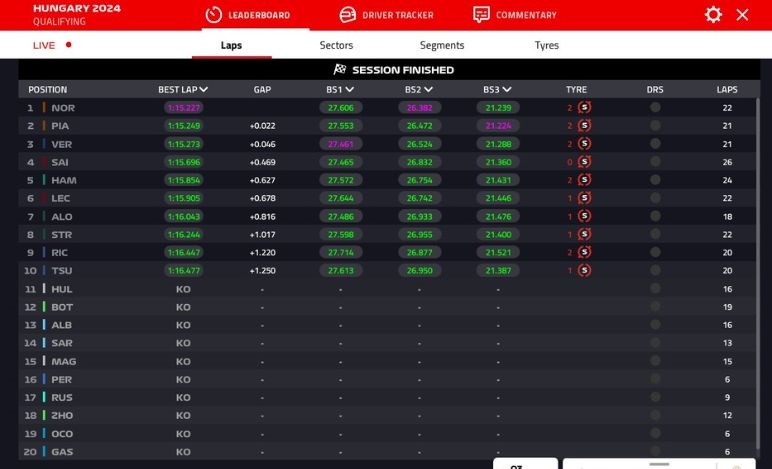
Task: Expand the BS3 column dropdown
Action: [508, 90]
